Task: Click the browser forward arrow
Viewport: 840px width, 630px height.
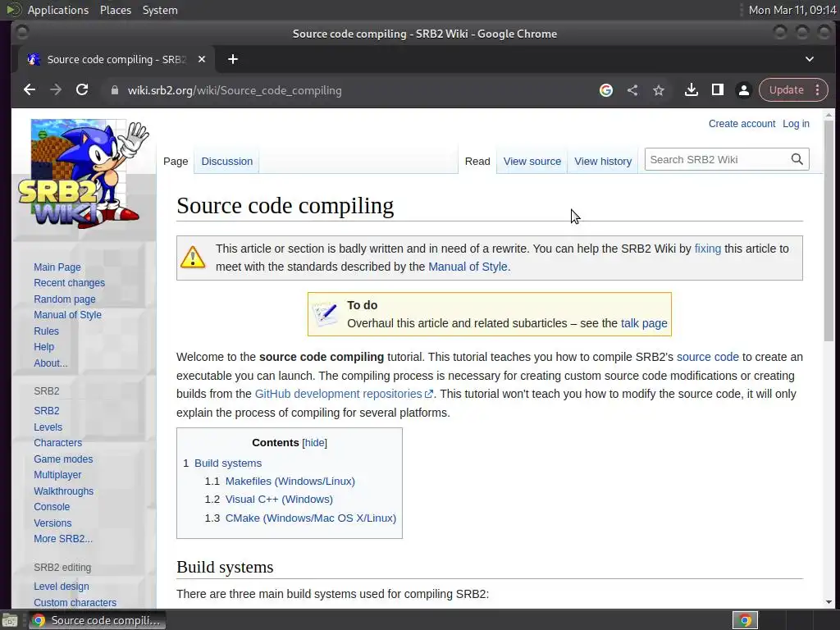Action: pyautogui.click(x=56, y=90)
